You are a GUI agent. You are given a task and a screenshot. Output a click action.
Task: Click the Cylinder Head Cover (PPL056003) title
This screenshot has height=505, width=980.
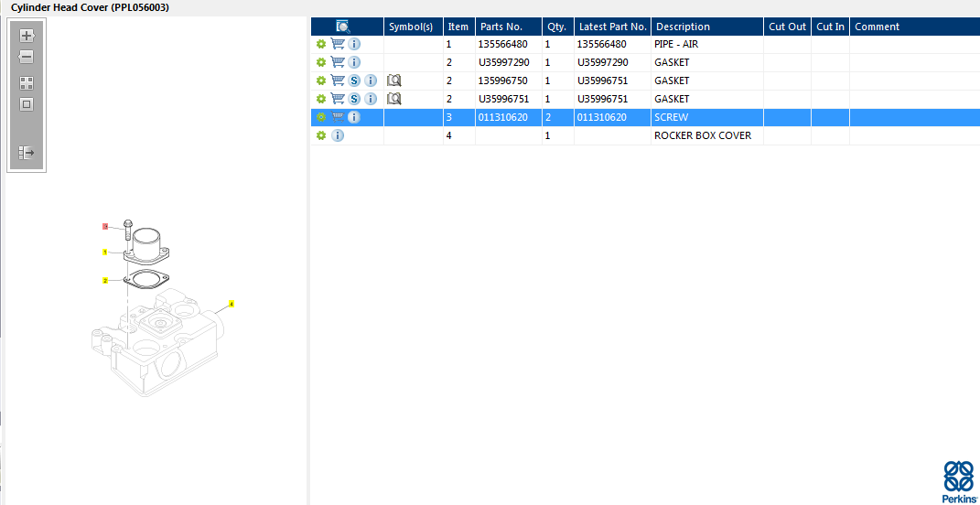pos(90,7)
